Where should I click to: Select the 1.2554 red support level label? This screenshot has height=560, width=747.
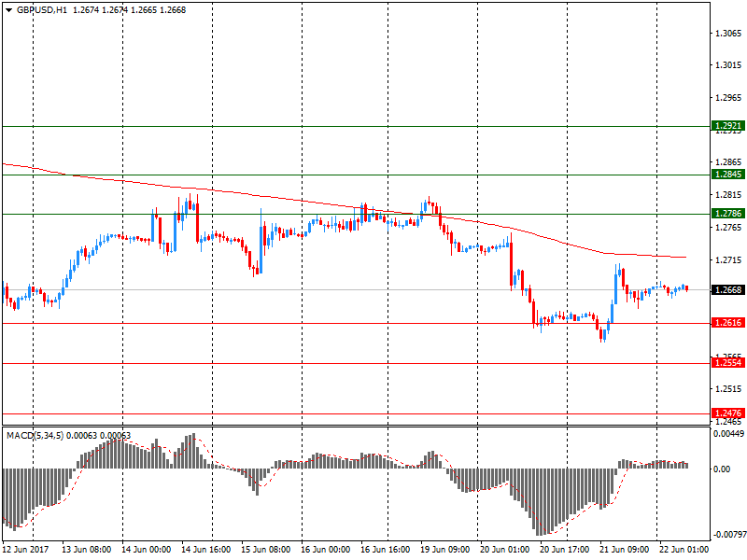728,363
